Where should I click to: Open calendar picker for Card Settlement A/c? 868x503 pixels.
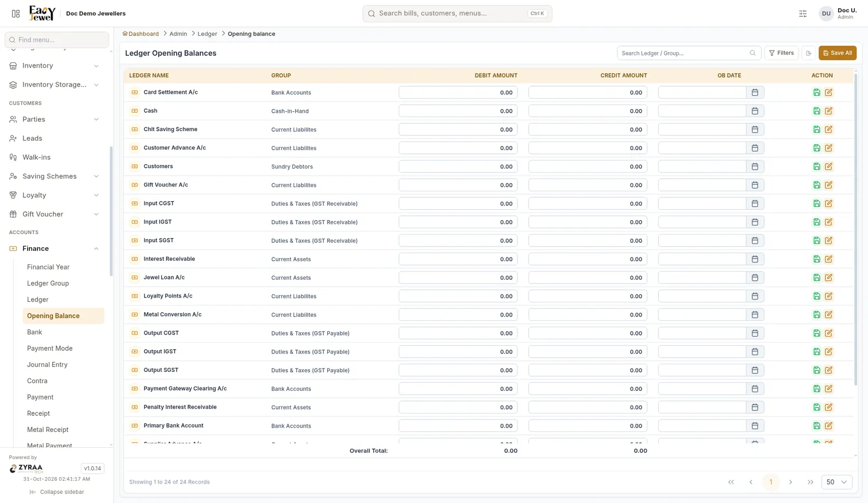755,93
